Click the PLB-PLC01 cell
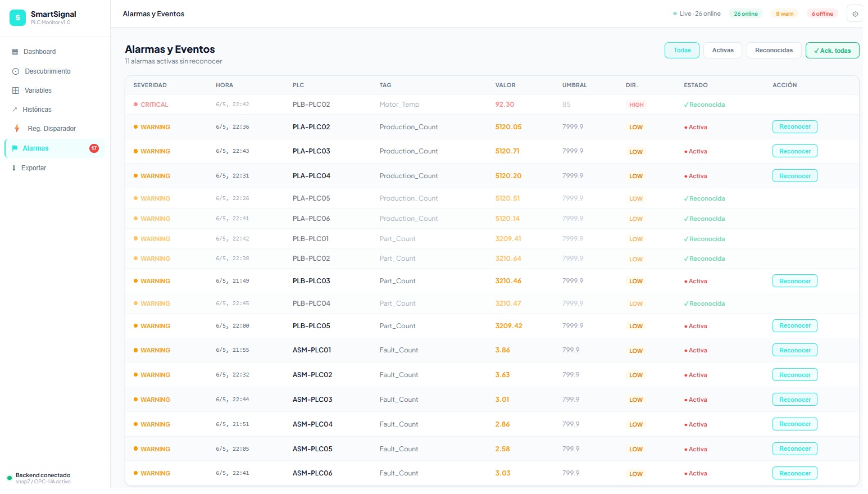868x494 pixels. tap(311, 239)
